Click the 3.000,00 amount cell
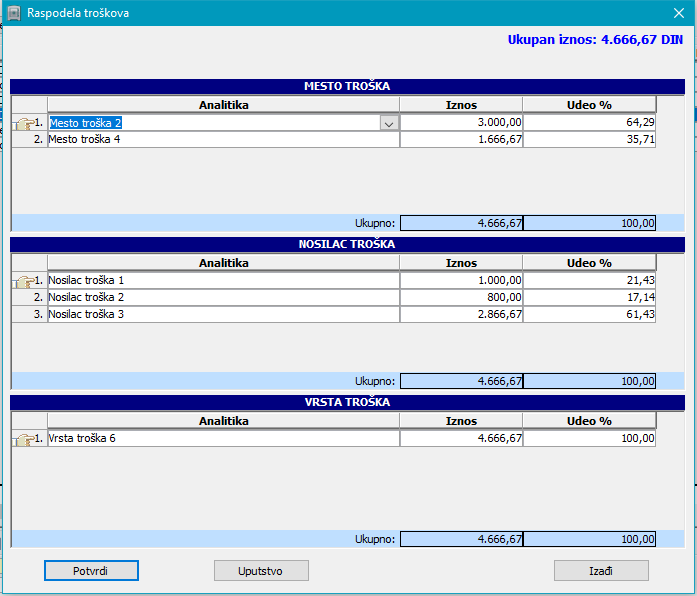The image size is (697, 596). point(461,123)
